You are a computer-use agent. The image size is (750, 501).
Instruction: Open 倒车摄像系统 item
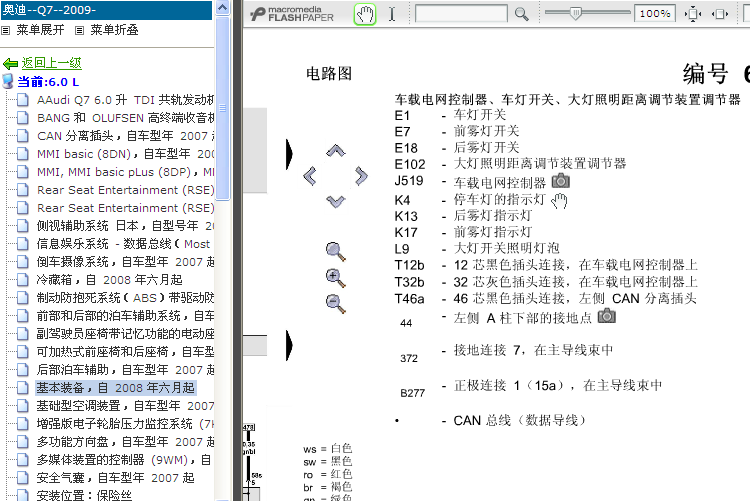(125, 262)
